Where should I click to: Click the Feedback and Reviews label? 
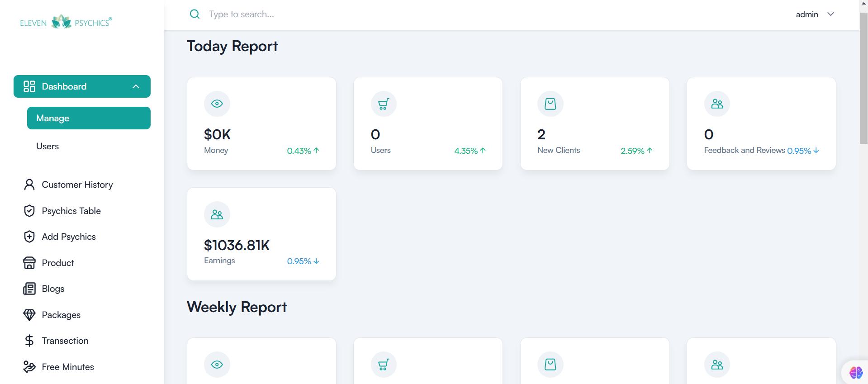(745, 150)
